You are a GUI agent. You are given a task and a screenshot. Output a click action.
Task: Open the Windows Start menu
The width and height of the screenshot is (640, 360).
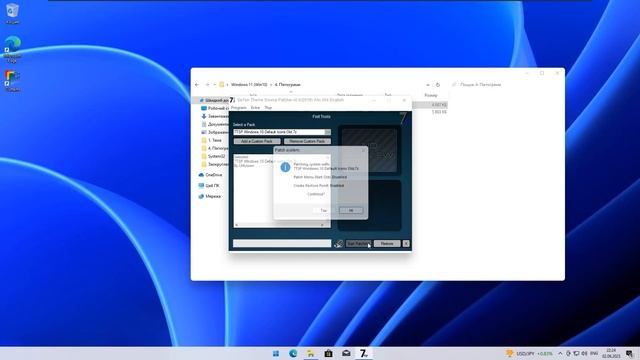[276, 353]
